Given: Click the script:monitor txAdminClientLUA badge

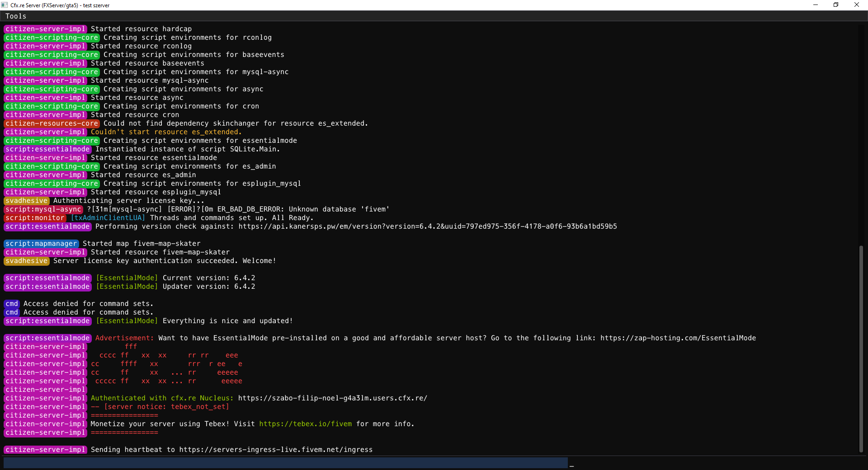Looking at the screenshot, I should click(108, 218).
